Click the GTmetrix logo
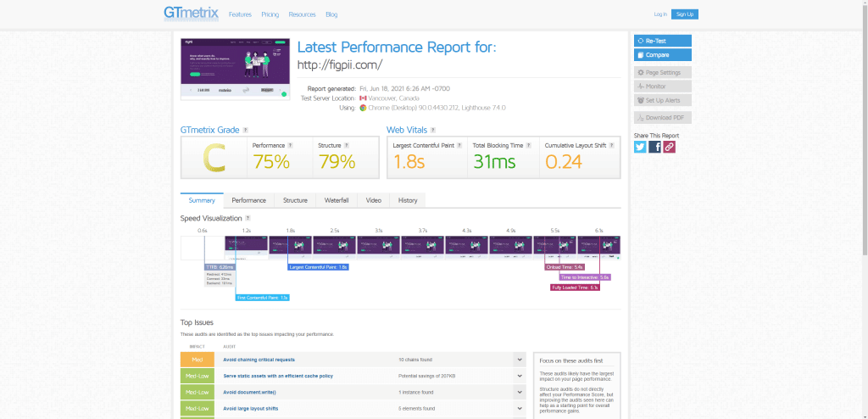Screen dimensions: 868x419 click(x=191, y=14)
